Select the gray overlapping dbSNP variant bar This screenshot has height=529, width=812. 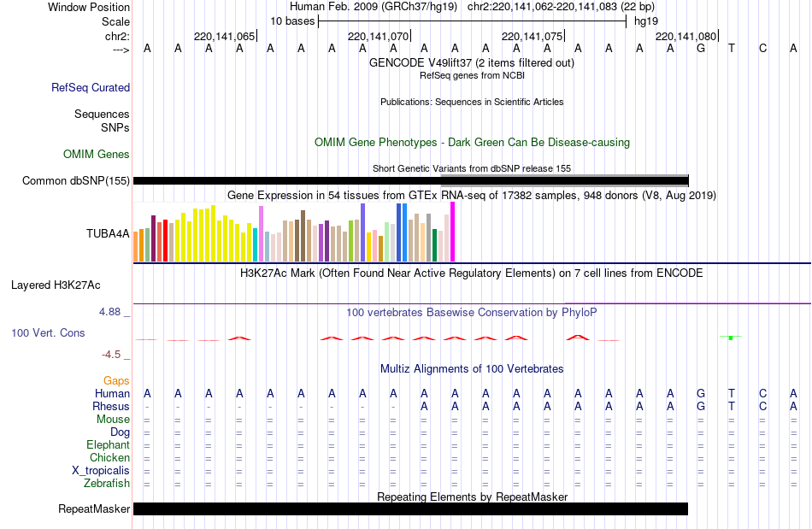click(x=564, y=180)
